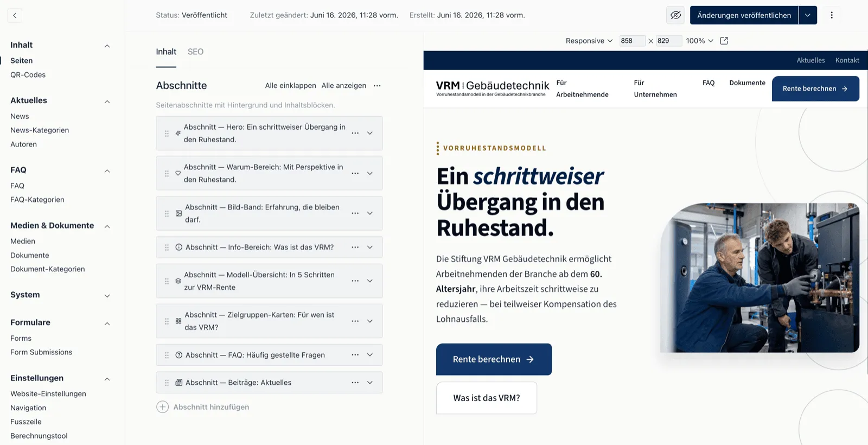Open the Responsive device dropdown
868x445 pixels.
click(589, 41)
